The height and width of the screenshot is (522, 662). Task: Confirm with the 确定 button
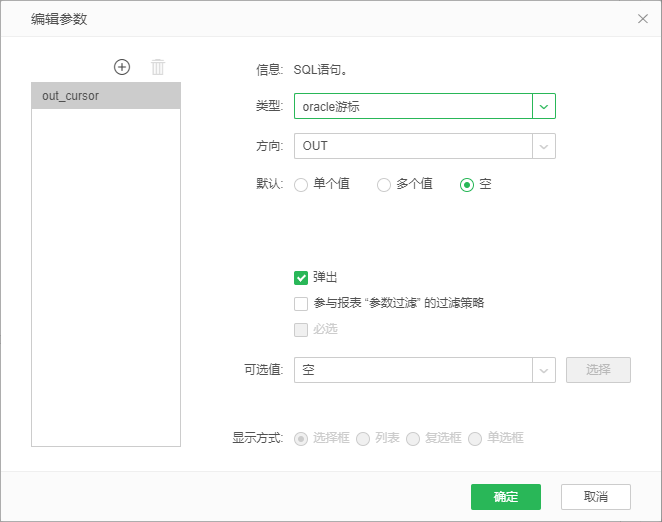tap(506, 497)
